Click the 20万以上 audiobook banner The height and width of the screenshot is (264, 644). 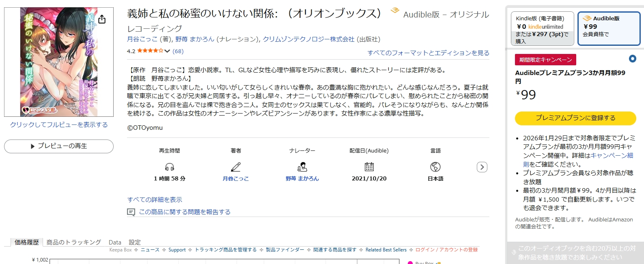pyautogui.click(x=575, y=253)
